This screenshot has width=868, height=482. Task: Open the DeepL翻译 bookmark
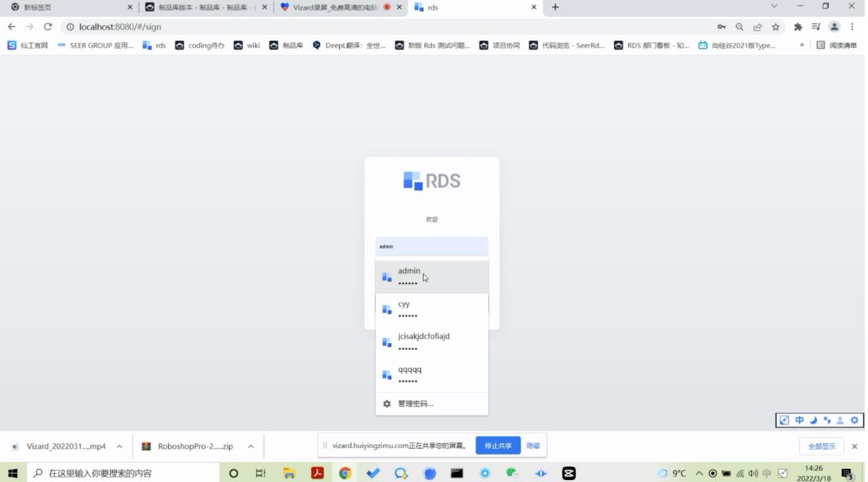[x=349, y=45]
